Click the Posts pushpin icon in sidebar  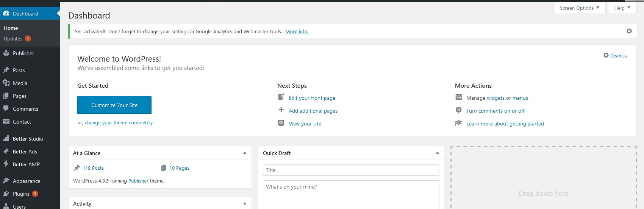pyautogui.click(x=6, y=70)
